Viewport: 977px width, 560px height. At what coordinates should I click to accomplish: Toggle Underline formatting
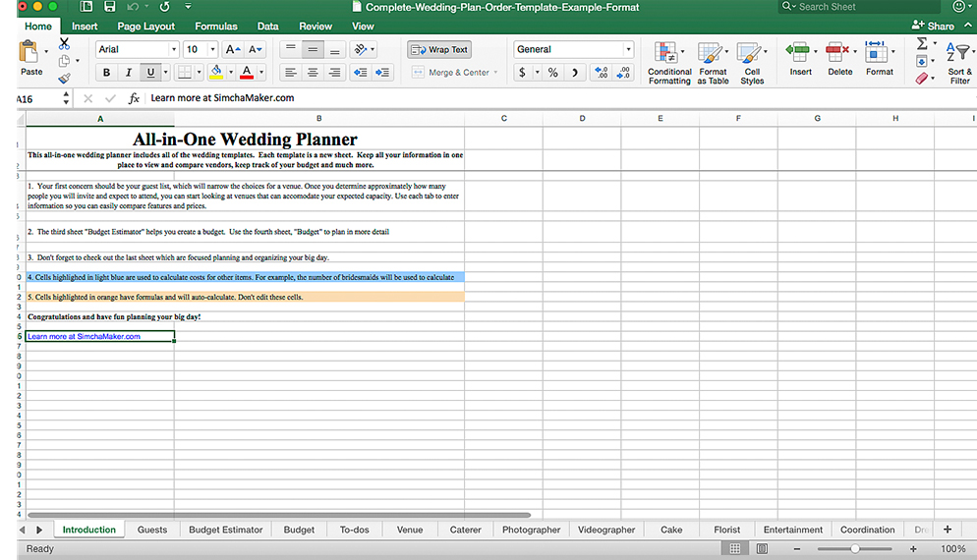coord(150,73)
